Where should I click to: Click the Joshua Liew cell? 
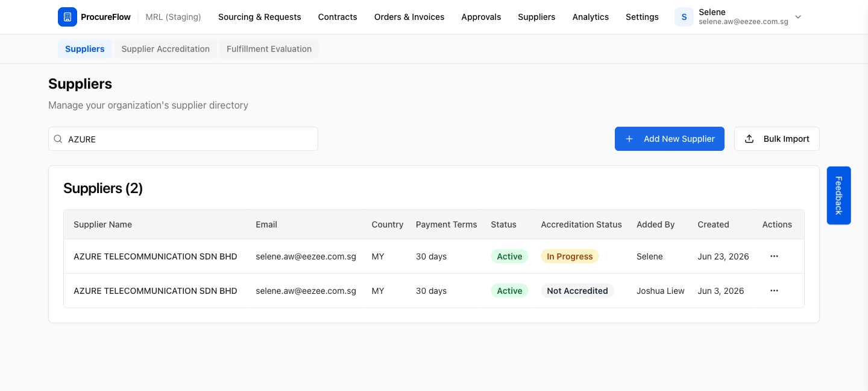pyautogui.click(x=661, y=291)
